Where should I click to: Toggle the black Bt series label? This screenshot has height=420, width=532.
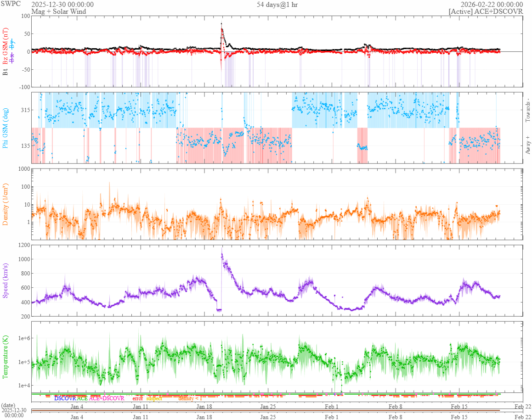tap(5, 72)
